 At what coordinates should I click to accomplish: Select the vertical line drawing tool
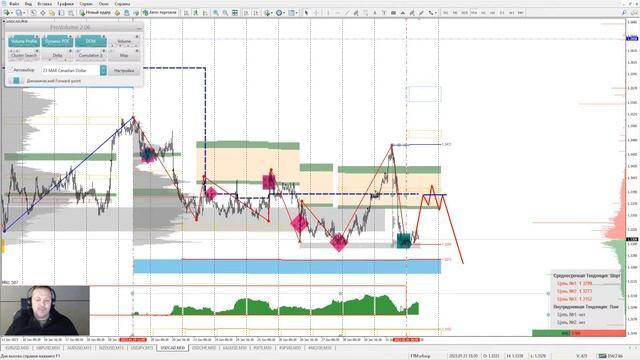tap(328, 13)
